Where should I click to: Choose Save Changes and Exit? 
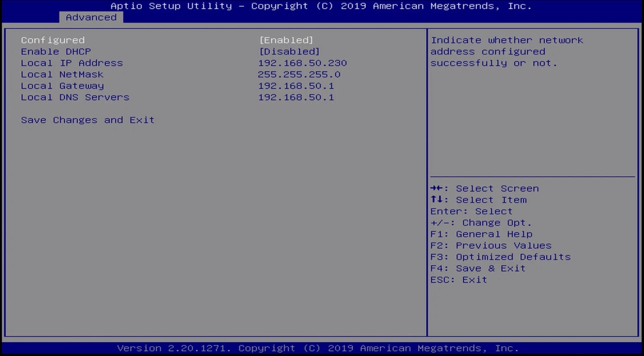pos(88,120)
